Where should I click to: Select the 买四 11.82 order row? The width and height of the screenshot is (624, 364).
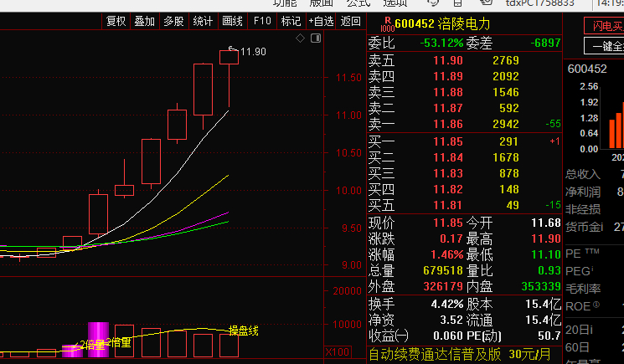pyautogui.click(x=464, y=189)
